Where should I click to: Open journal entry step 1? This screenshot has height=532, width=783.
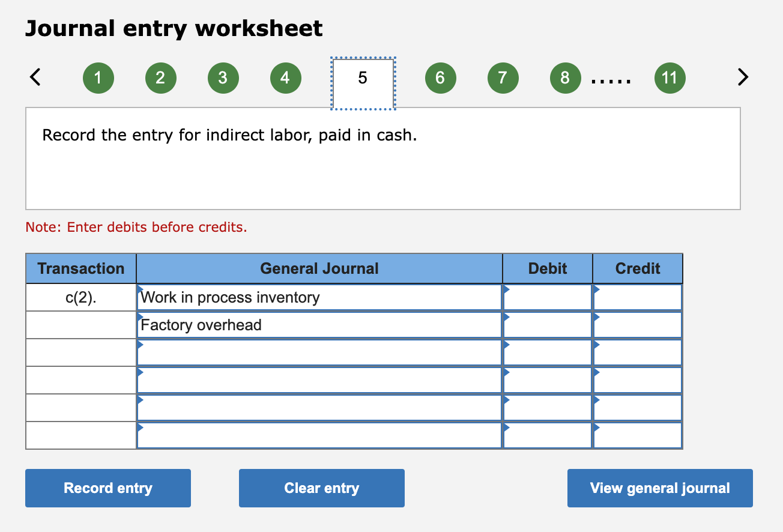[98, 77]
